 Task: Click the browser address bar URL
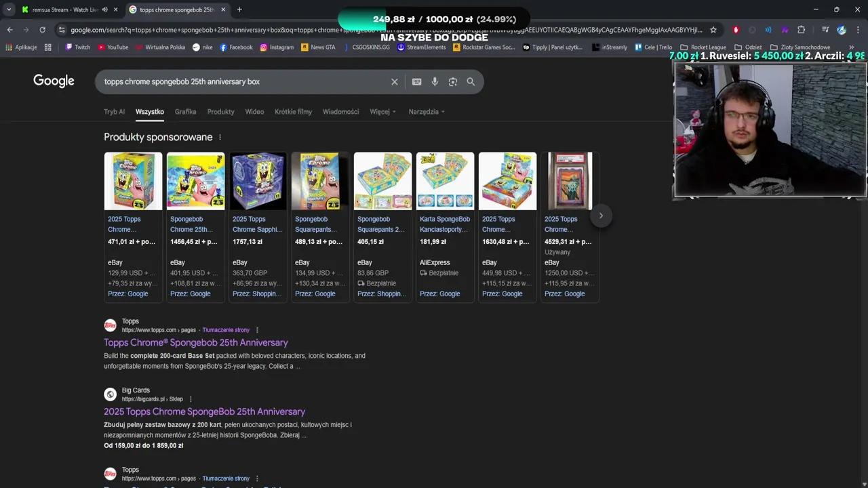pyautogui.click(x=387, y=30)
